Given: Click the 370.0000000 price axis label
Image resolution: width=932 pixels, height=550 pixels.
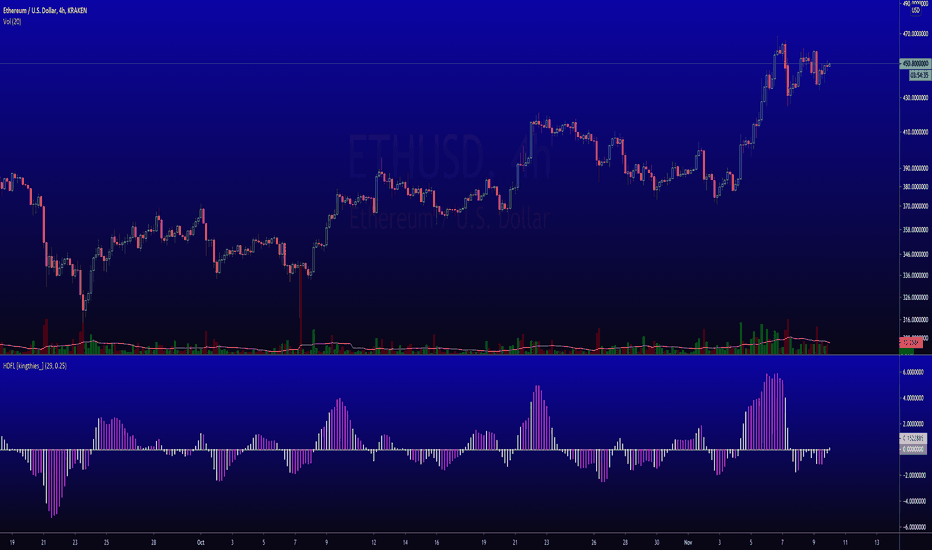Looking at the screenshot, I should tap(915, 206).
